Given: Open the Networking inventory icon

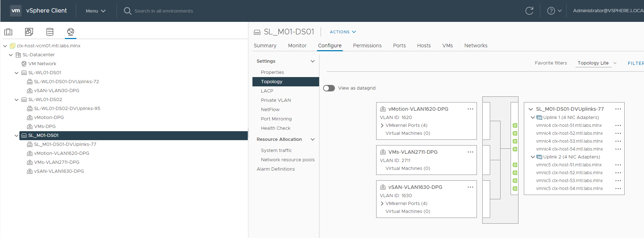Looking at the screenshot, I should pos(71,32).
